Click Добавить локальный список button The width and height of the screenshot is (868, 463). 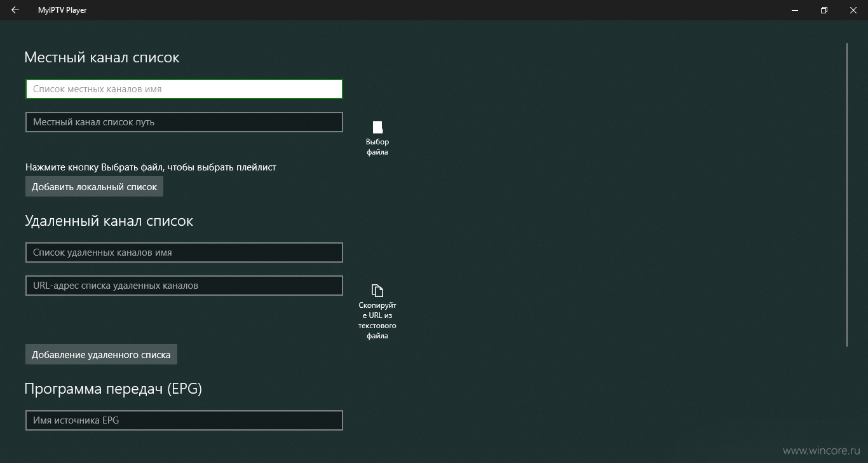pyautogui.click(x=95, y=187)
